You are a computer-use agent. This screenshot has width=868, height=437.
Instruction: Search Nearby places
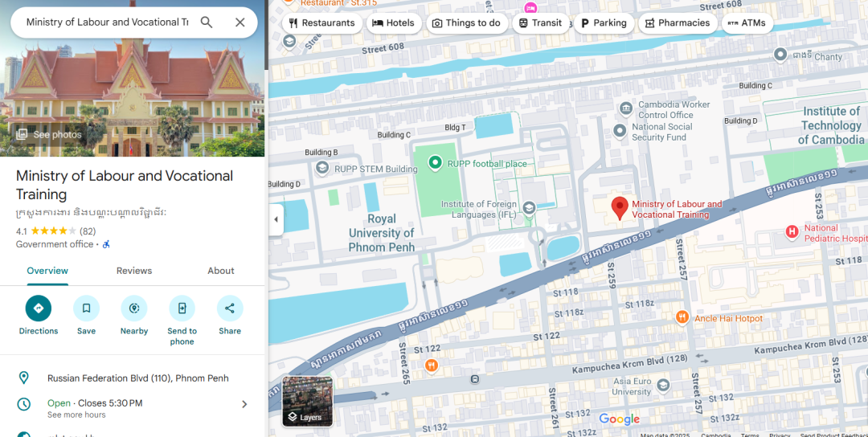point(134,308)
